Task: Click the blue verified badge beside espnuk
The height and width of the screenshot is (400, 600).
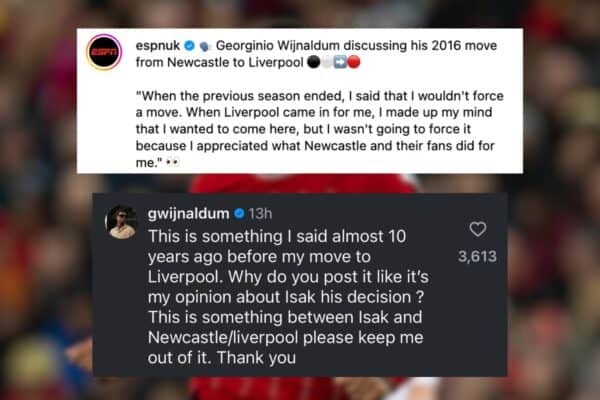Action: click(x=189, y=46)
